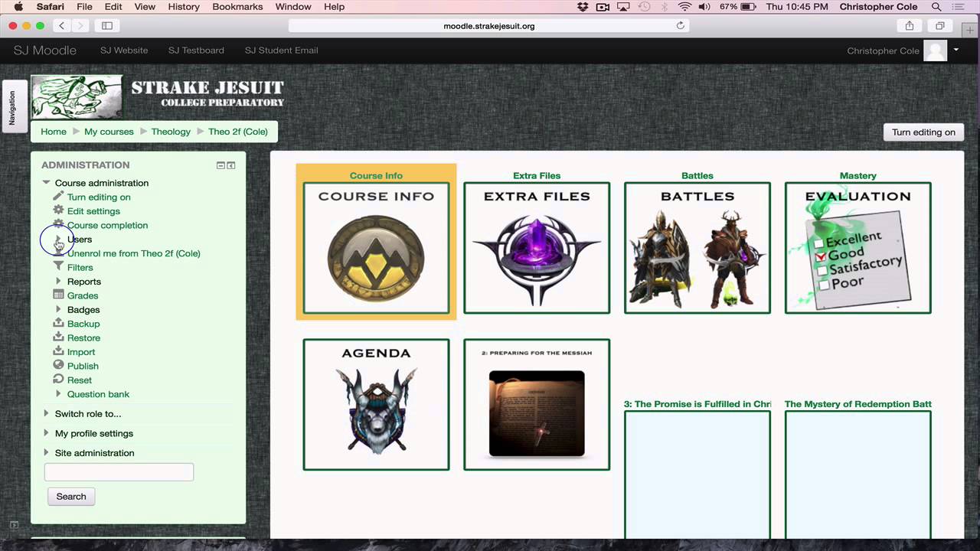The image size is (980, 551).
Task: Expand My profile settings section
Action: coord(46,433)
